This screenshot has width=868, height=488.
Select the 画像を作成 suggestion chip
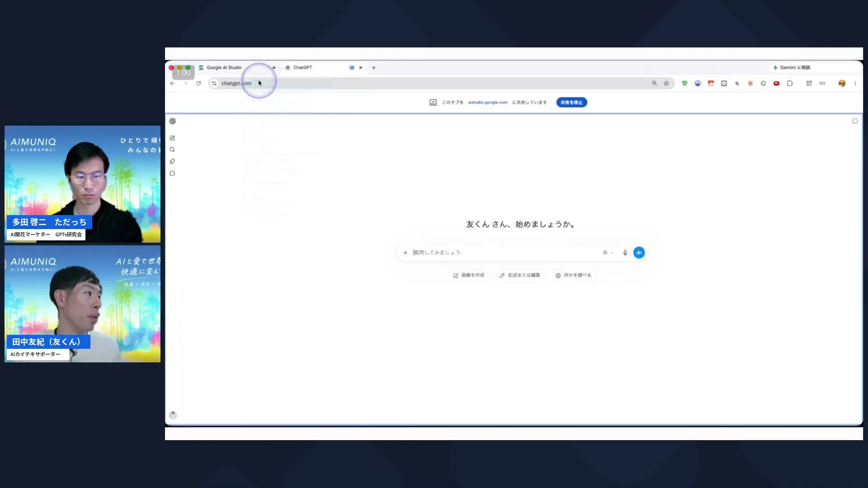point(469,275)
